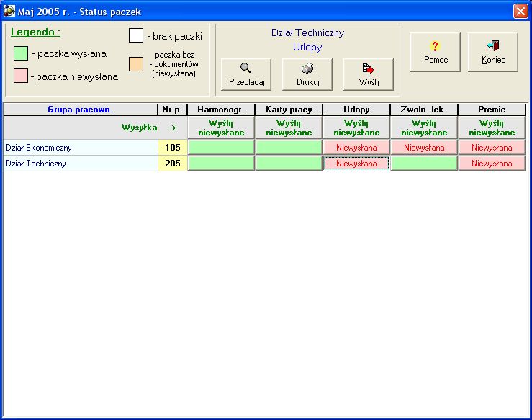Click the Nr p. column header
Screen dimensions: 532x420
172,110
